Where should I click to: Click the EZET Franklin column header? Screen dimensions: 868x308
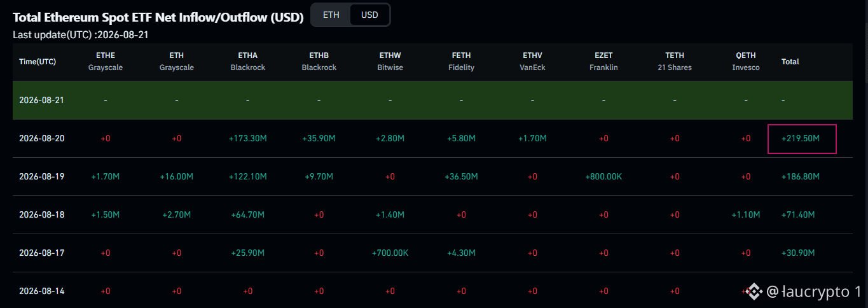point(603,62)
